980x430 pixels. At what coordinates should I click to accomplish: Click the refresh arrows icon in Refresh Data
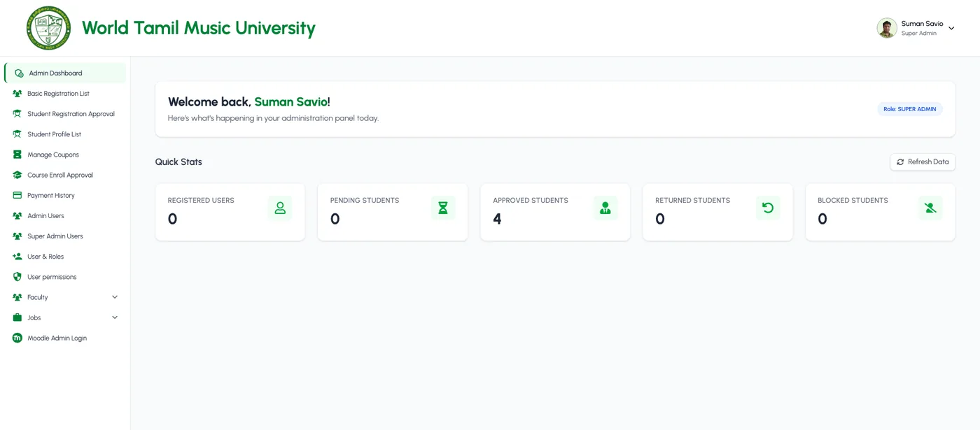click(900, 162)
